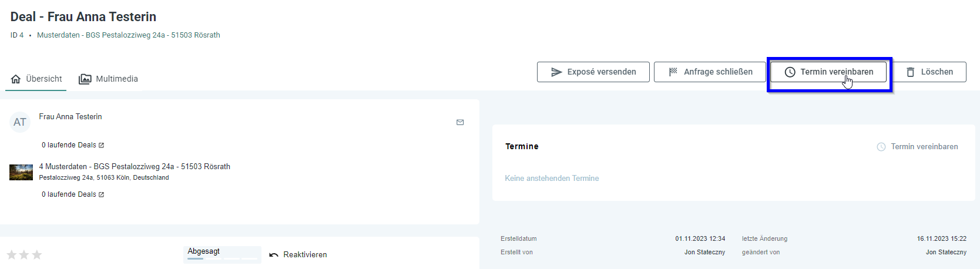This screenshot has height=269, width=980.
Task: Click the home icon on Übersicht tab
Action: pyautogui.click(x=16, y=79)
